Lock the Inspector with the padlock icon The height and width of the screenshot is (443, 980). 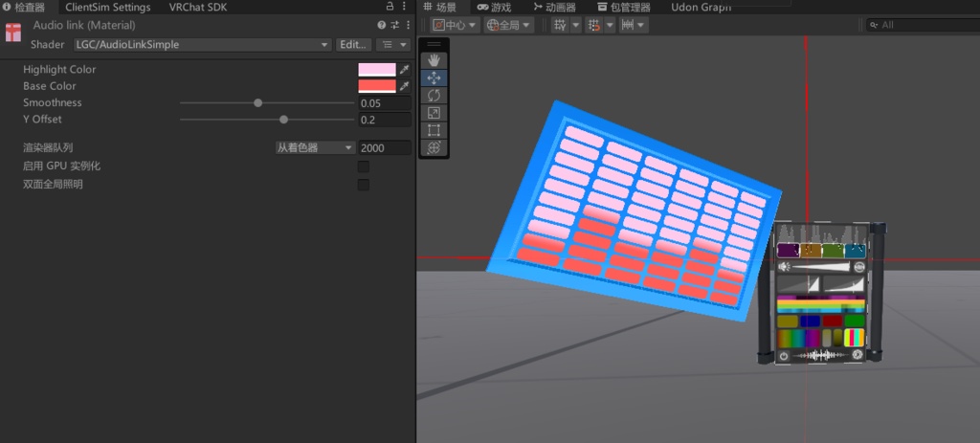click(x=390, y=7)
